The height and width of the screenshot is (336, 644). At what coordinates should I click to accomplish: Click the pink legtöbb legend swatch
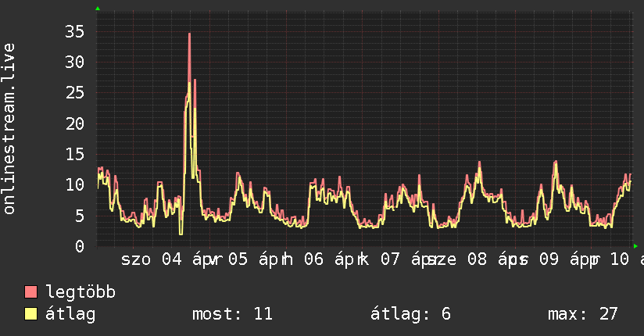[x=30, y=291]
